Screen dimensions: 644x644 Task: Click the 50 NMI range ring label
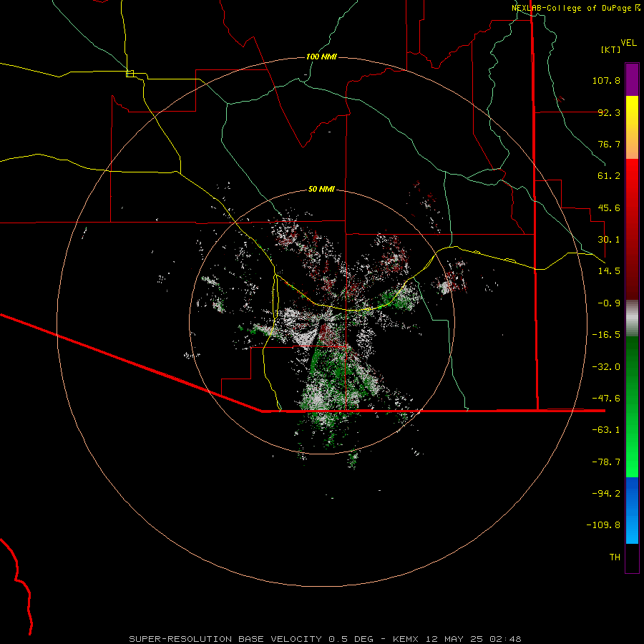(321, 190)
